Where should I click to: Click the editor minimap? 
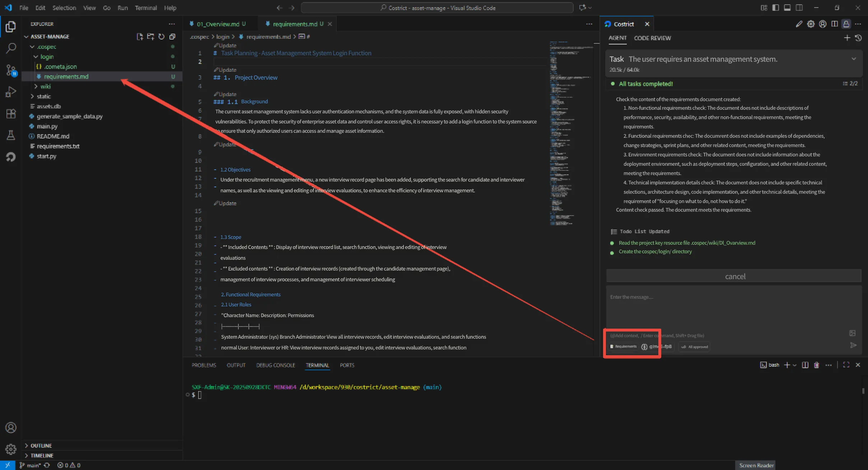[571, 133]
